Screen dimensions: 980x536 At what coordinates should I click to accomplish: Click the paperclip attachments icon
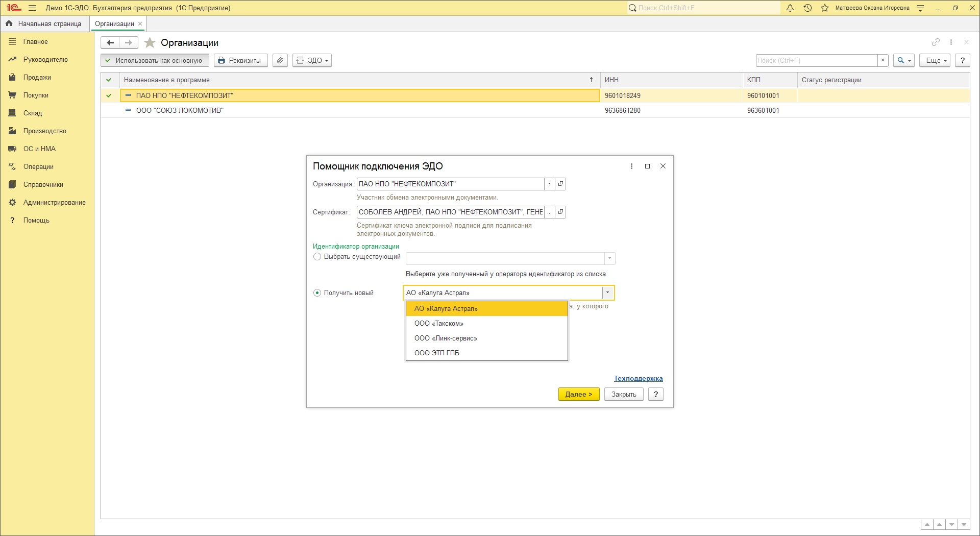coord(280,61)
